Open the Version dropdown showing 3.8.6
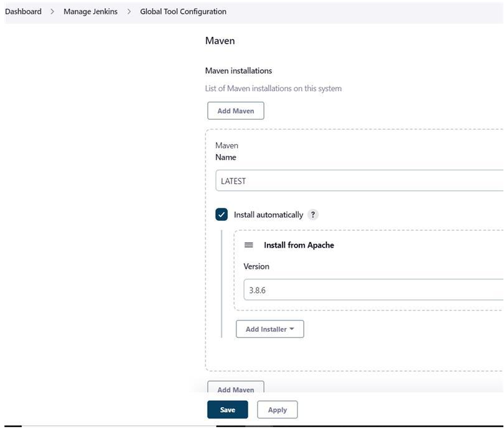Image resolution: width=504 pixels, height=434 pixels. click(374, 290)
